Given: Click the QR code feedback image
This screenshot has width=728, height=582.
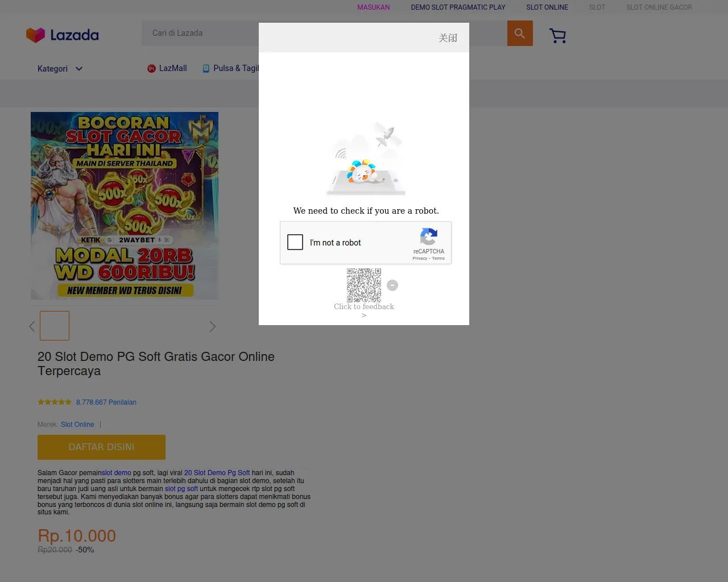Looking at the screenshot, I should (364, 285).
